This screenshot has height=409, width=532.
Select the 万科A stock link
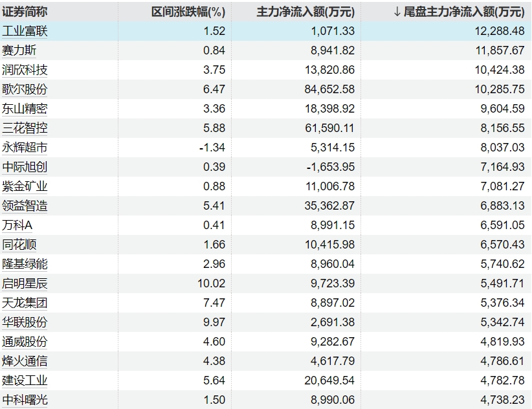pos(17,225)
